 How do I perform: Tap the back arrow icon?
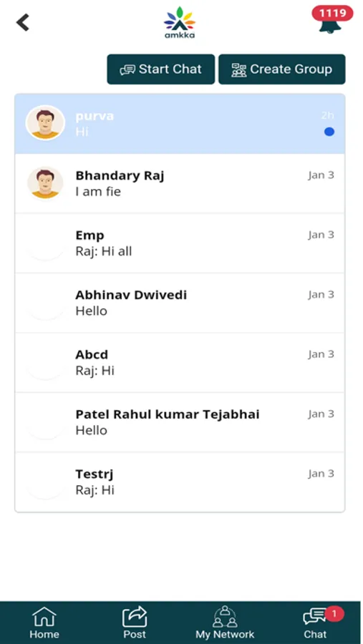[x=23, y=22]
